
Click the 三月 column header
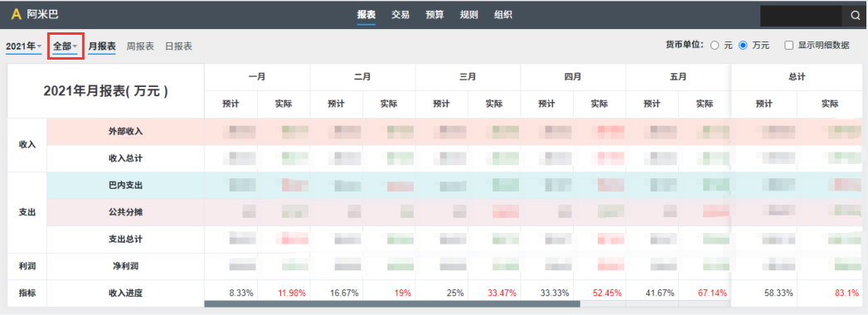468,77
